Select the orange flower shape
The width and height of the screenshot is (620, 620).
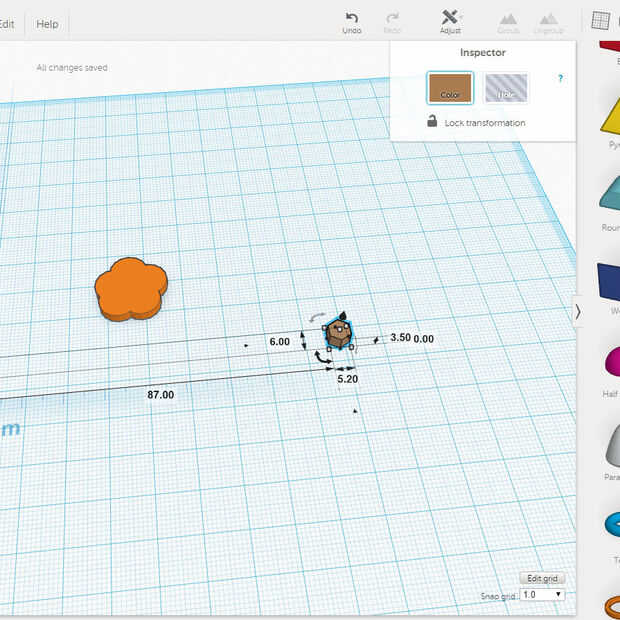click(131, 289)
